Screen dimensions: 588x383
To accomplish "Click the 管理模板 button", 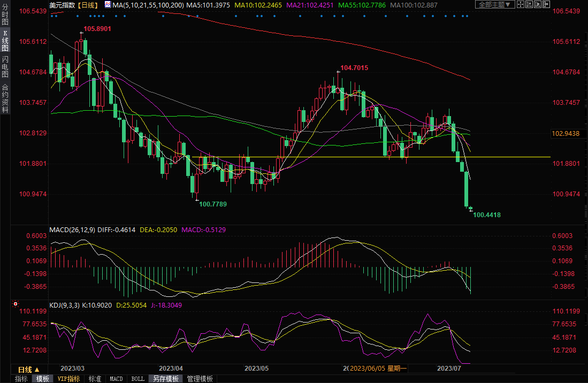I will click(200, 379).
